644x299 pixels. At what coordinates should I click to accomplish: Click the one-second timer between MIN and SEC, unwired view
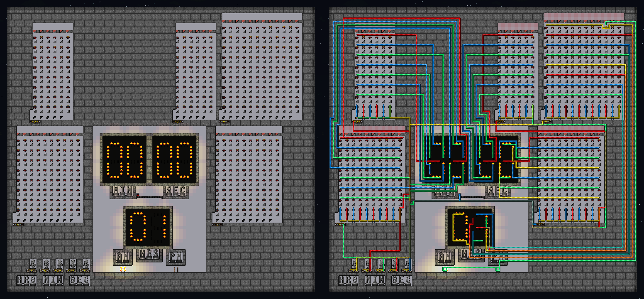(138, 194)
